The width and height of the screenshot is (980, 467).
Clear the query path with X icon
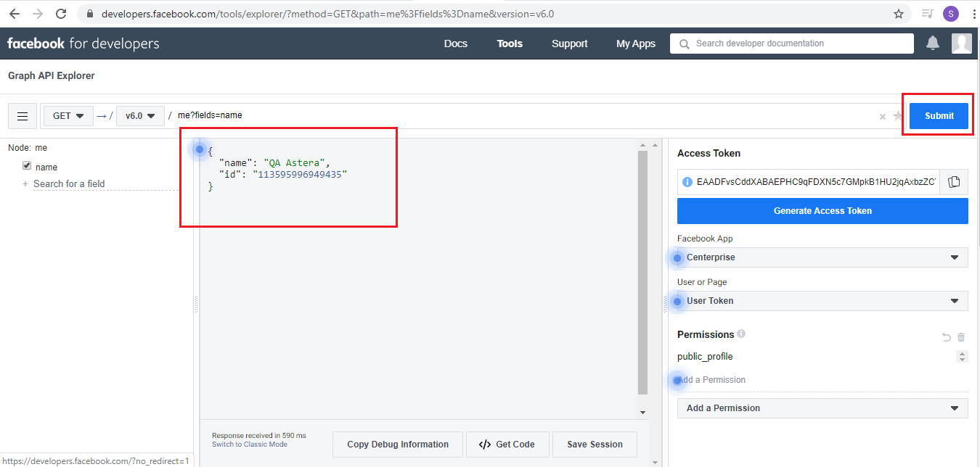click(x=883, y=117)
